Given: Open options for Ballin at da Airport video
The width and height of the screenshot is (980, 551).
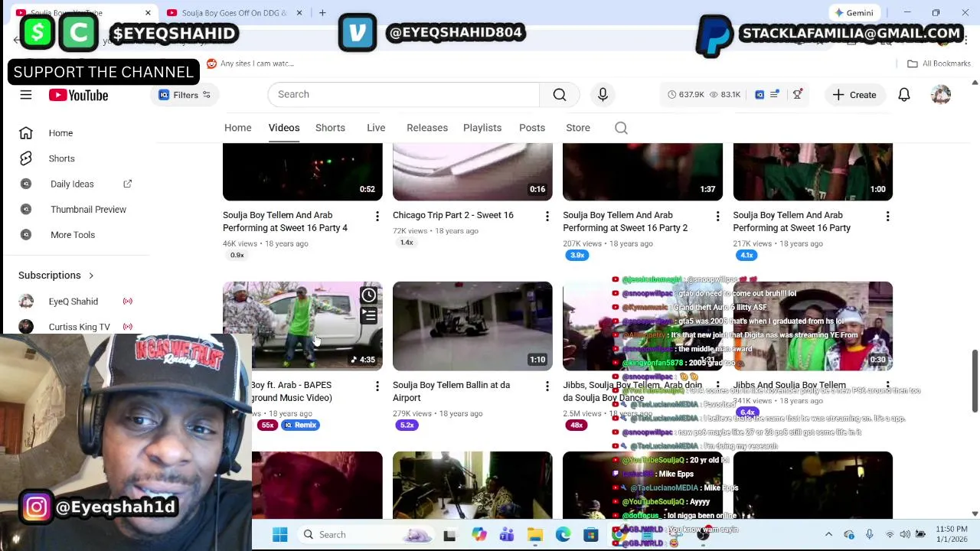Looking at the screenshot, I should [x=547, y=386].
